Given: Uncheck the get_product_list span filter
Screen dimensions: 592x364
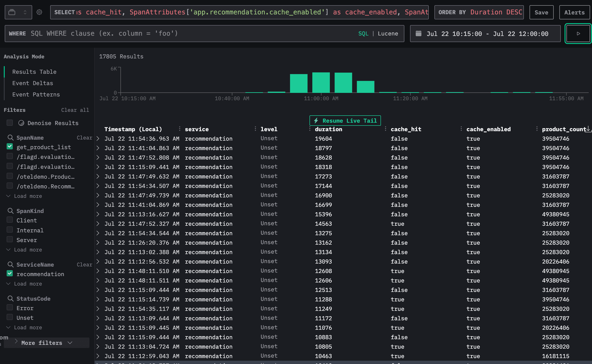Looking at the screenshot, I should point(10,147).
